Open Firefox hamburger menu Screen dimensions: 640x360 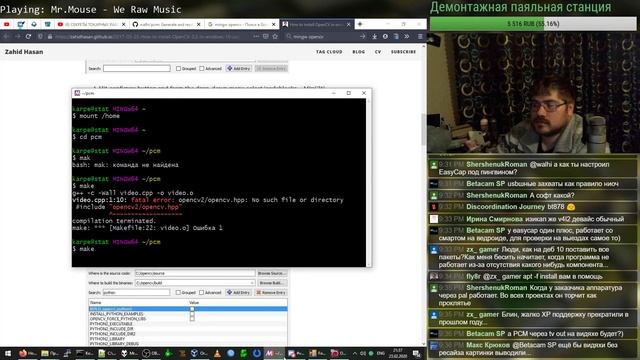coord(420,36)
